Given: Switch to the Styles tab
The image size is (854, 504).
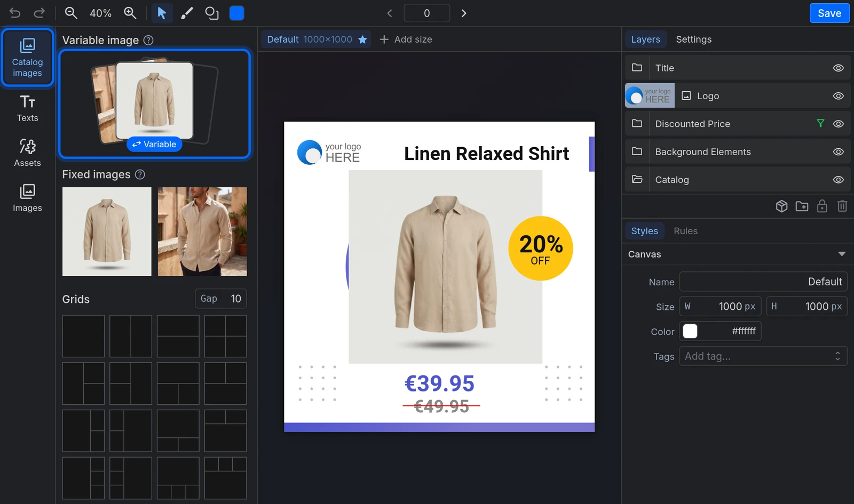Looking at the screenshot, I should click(x=644, y=231).
